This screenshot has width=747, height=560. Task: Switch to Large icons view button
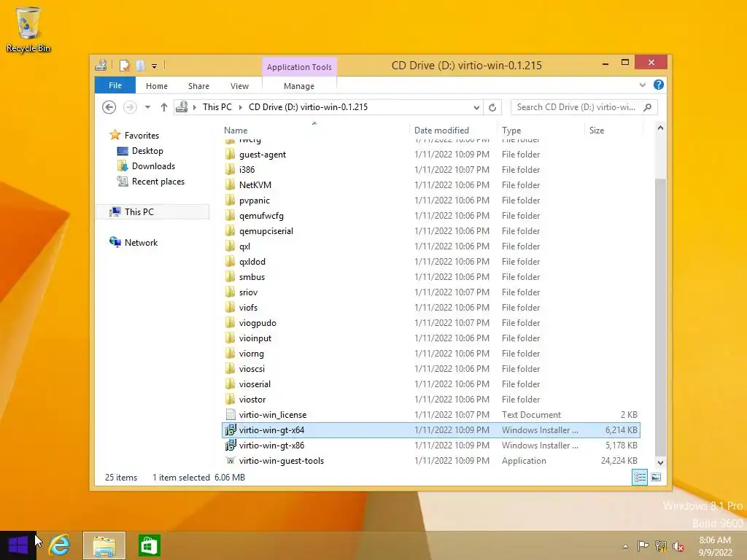click(x=656, y=477)
